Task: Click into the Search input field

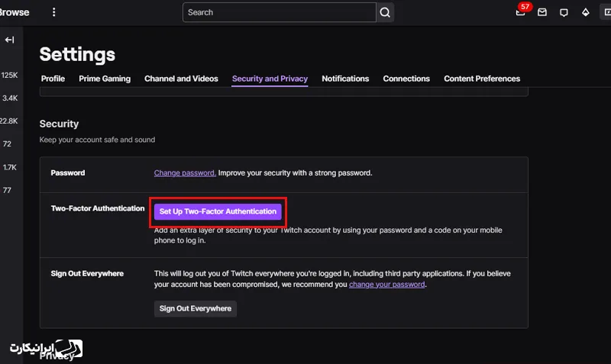Action: click(x=279, y=12)
